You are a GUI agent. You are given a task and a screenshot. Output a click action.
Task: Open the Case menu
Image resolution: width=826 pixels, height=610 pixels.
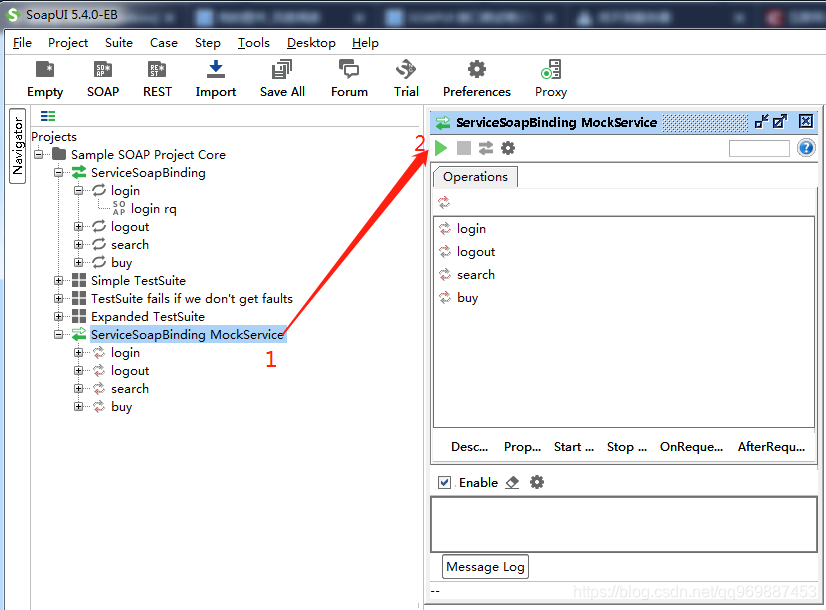tap(164, 43)
